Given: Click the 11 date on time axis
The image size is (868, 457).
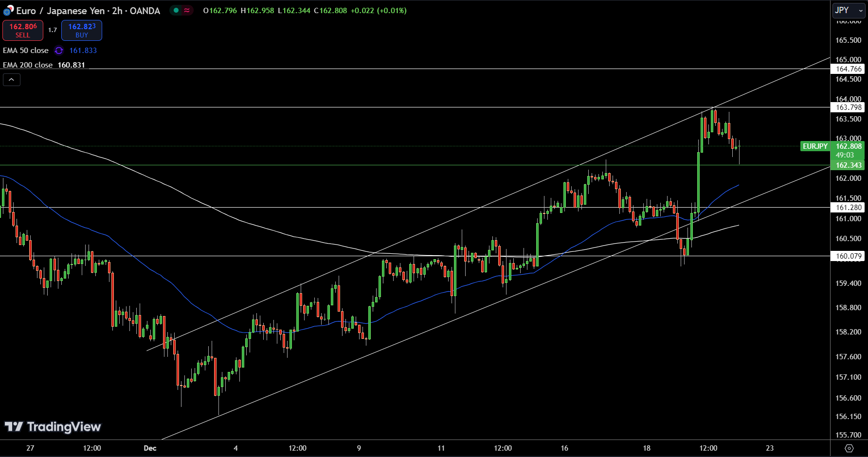Looking at the screenshot, I should [x=441, y=448].
